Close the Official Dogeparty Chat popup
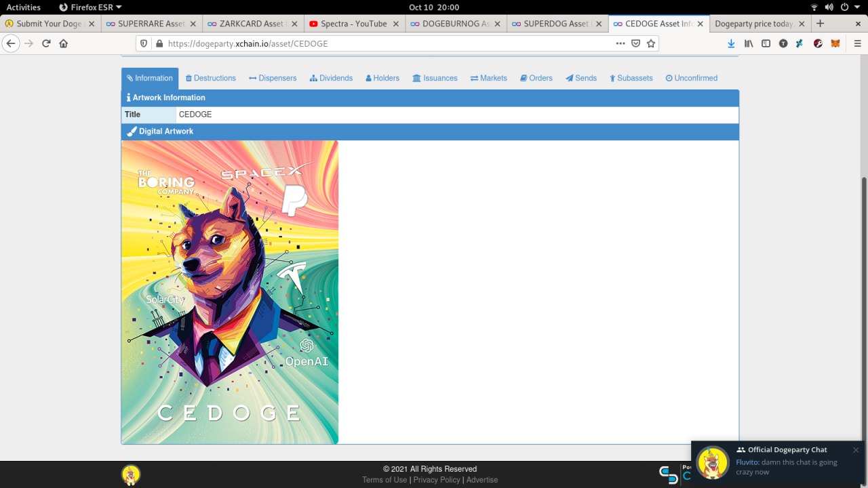The width and height of the screenshot is (868, 488). (x=856, y=450)
